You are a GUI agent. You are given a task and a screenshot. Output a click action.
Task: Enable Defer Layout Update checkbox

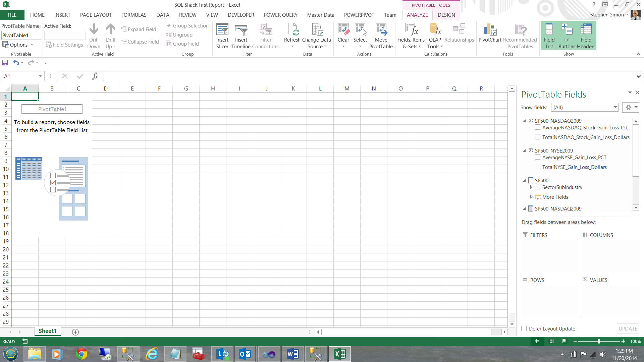(x=524, y=328)
